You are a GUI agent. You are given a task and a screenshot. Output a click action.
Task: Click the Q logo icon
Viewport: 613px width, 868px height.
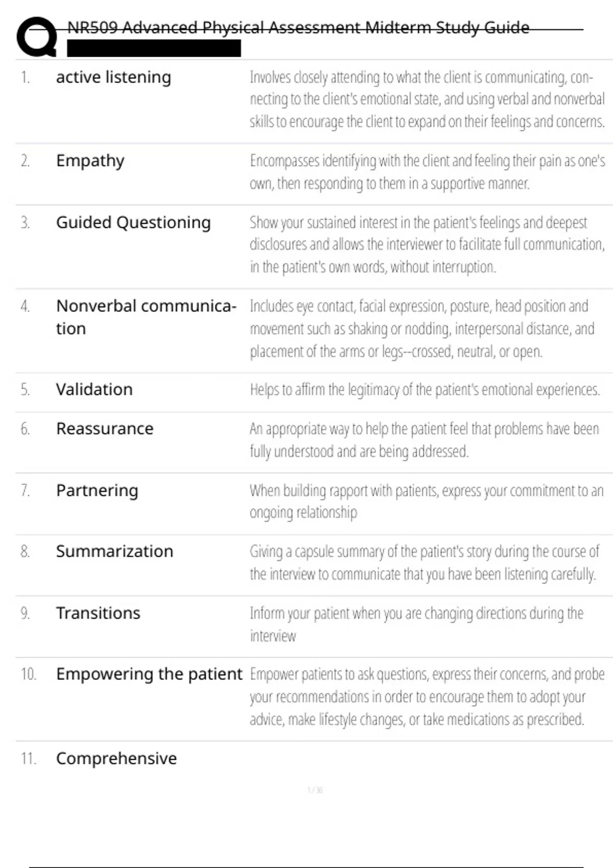[37, 36]
